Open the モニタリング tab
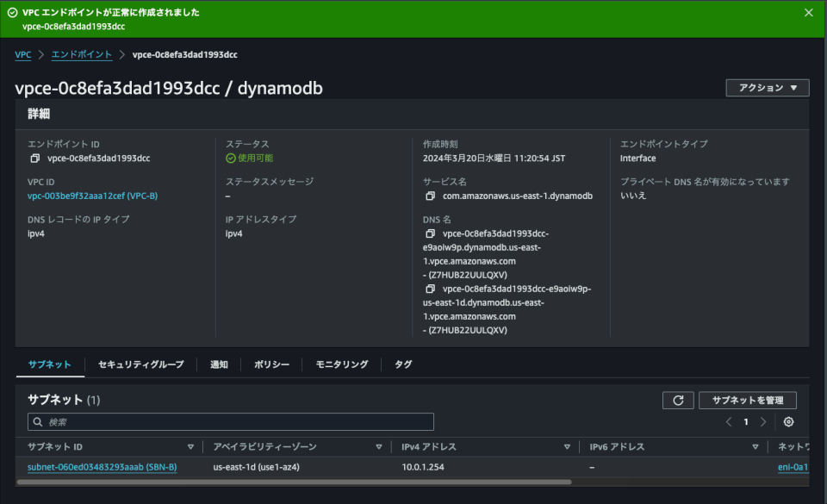 pyautogui.click(x=340, y=364)
